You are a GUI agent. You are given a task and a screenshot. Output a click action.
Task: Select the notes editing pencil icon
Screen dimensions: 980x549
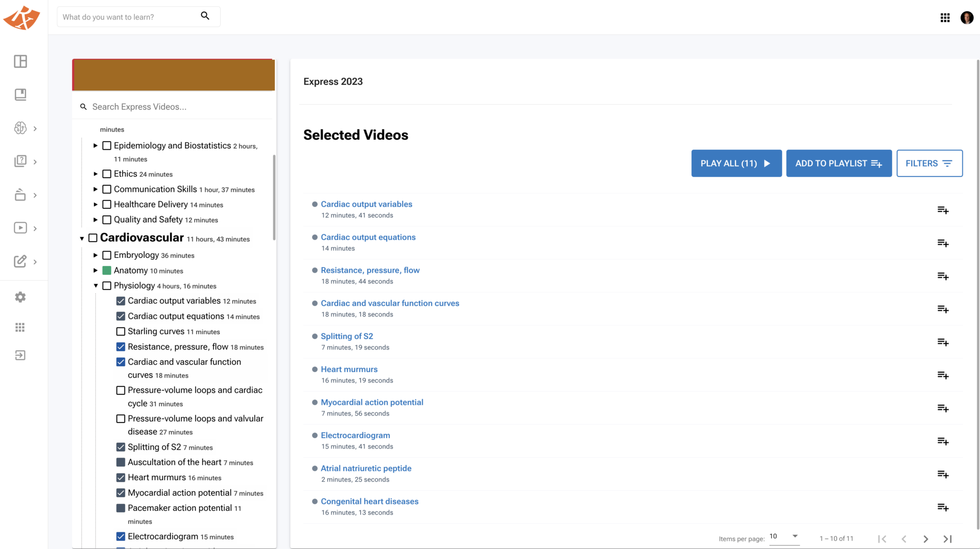click(20, 262)
